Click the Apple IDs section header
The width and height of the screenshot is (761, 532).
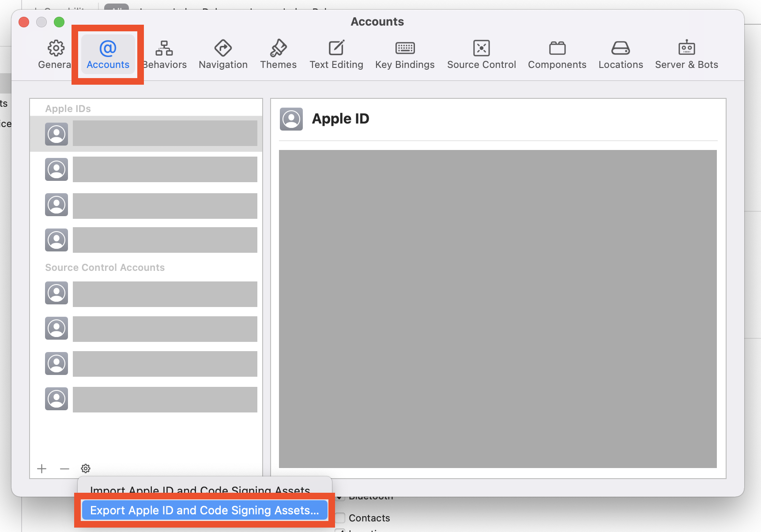(68, 109)
